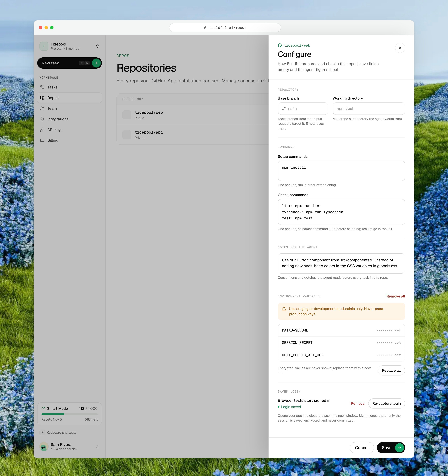Click into the Check commands textarea
The width and height of the screenshot is (448, 476).
tap(341, 212)
